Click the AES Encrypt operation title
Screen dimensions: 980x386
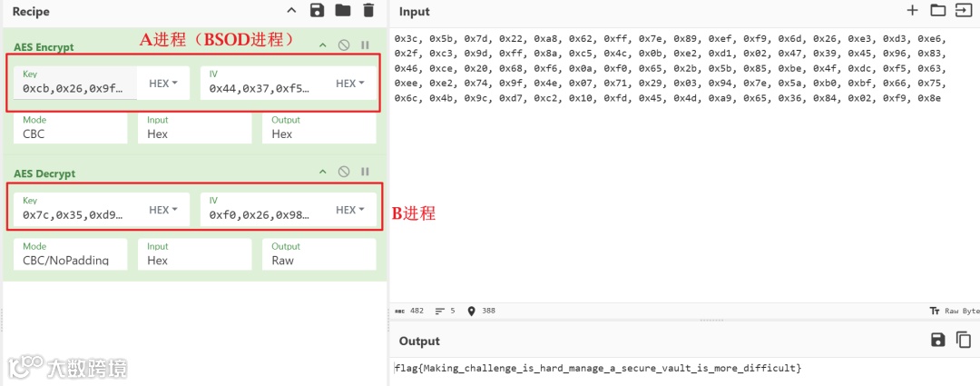point(44,47)
